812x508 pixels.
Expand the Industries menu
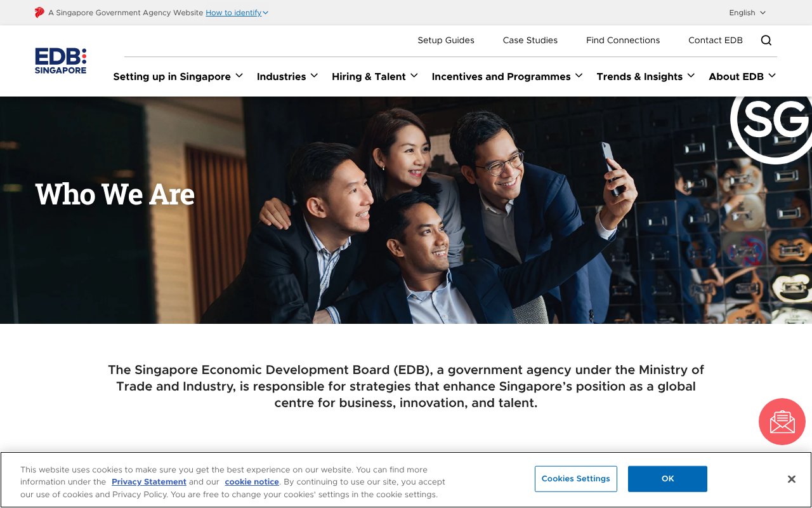pos(287,76)
